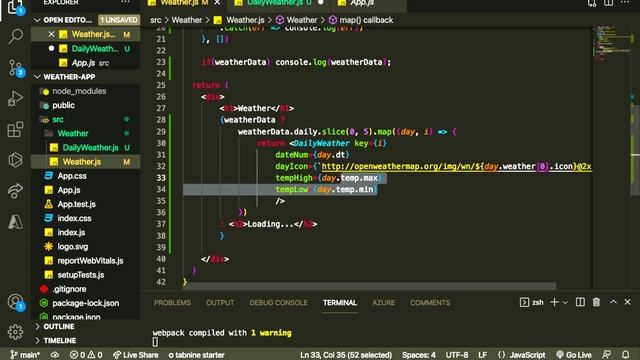640x360 pixels.
Task: Switch to the COMMENTS panel tab
Action: click(430, 302)
